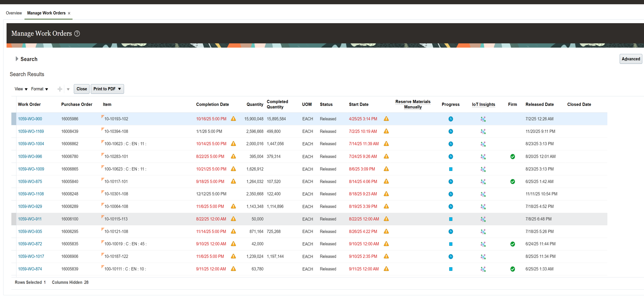
Task: Click progress square icon for 1059-WO-911
Action: [x=451, y=219]
